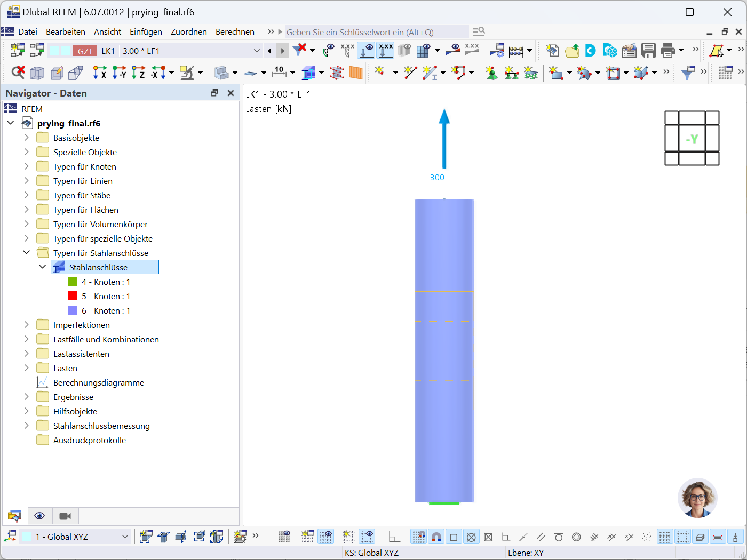747x560 pixels.
Task: Click the print icon
Action: click(x=667, y=51)
